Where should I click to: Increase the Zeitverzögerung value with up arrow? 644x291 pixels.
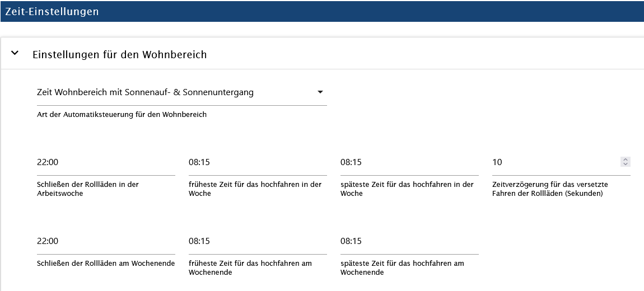626,159
